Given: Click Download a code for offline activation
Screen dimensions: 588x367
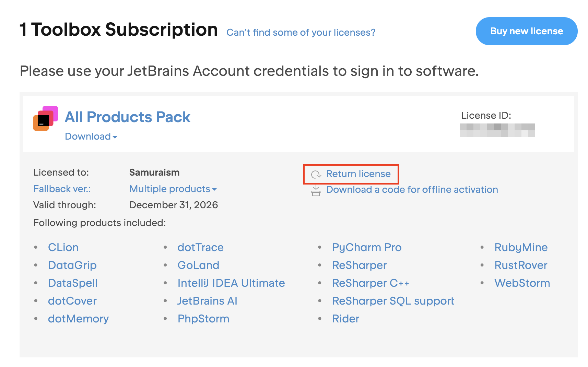Looking at the screenshot, I should point(412,190).
